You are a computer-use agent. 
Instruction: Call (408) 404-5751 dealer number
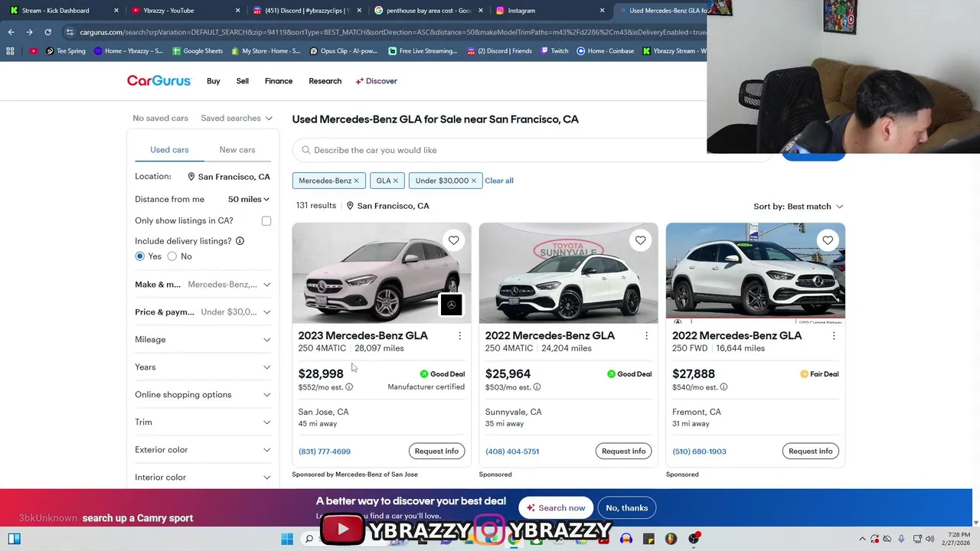click(512, 452)
